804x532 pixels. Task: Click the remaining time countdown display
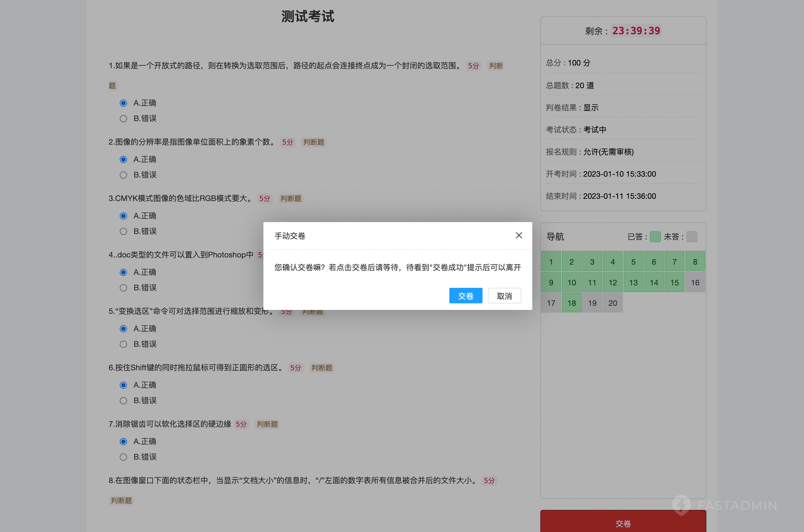tap(636, 31)
